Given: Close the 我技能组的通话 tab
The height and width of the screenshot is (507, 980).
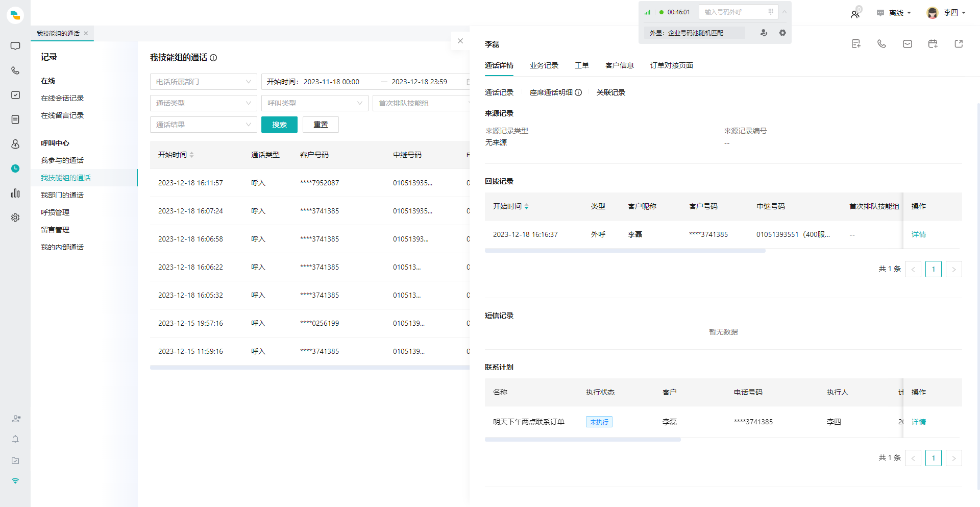Looking at the screenshot, I should [x=86, y=33].
